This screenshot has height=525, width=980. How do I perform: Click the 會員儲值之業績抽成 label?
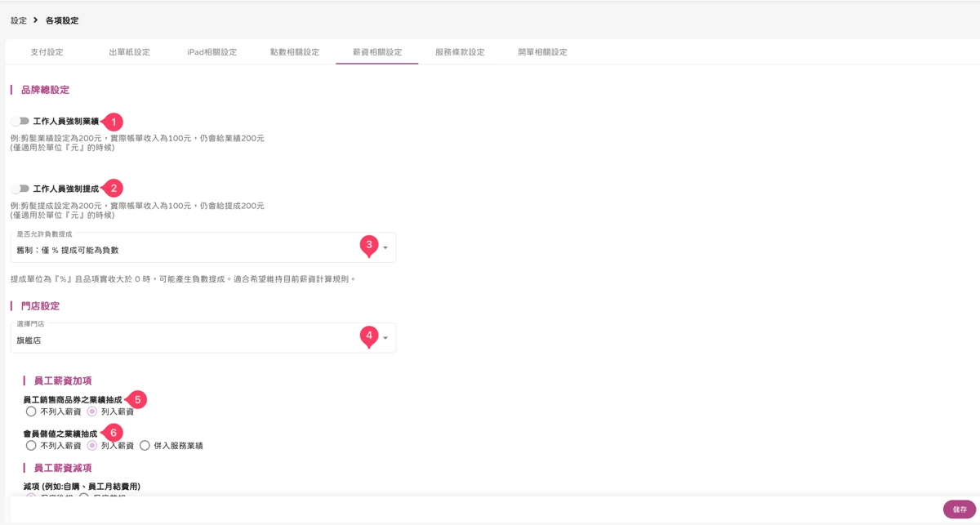click(60, 434)
